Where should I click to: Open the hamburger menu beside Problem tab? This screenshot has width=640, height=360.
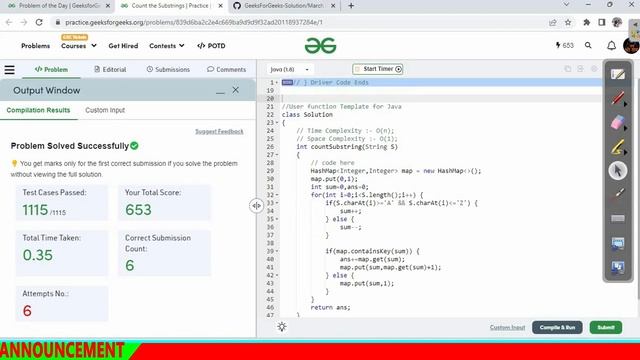[x=9, y=70]
